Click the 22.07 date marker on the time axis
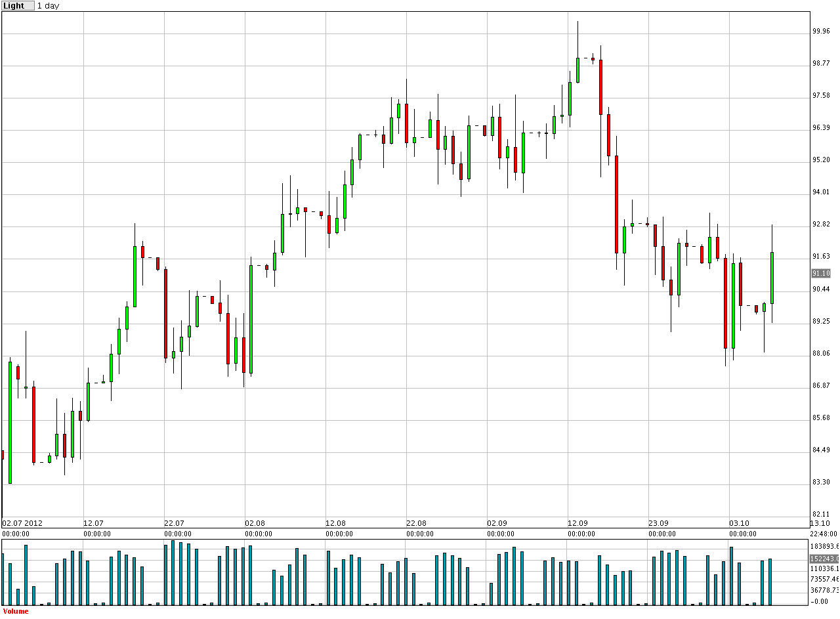The width and height of the screenshot is (840, 619). tap(174, 523)
